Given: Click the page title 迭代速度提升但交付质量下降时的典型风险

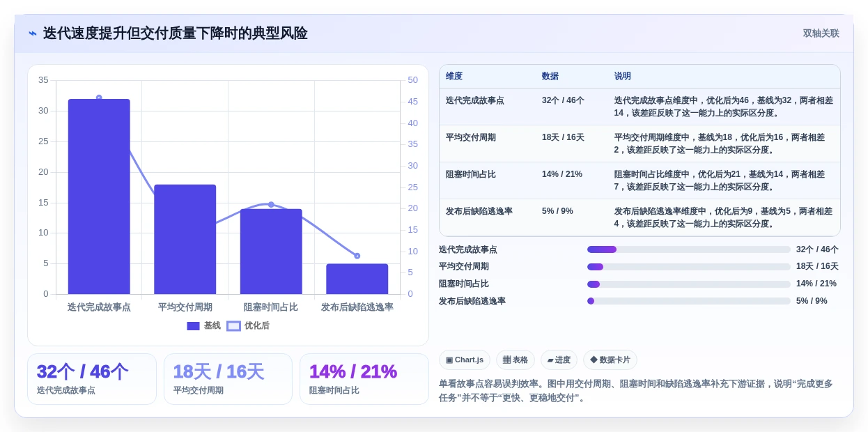Looking at the screenshot, I should [176, 33].
